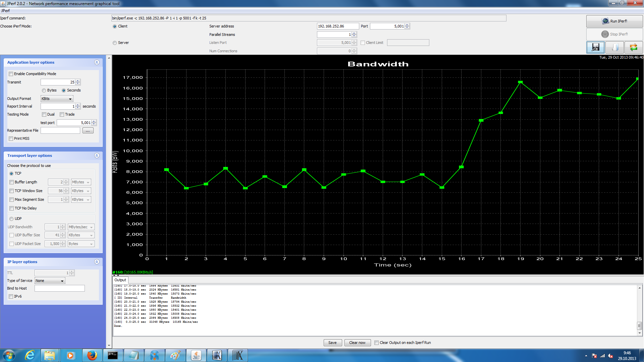644x362 pixels.
Task: Collapse the Application layer options panel
Action: pyautogui.click(x=97, y=62)
